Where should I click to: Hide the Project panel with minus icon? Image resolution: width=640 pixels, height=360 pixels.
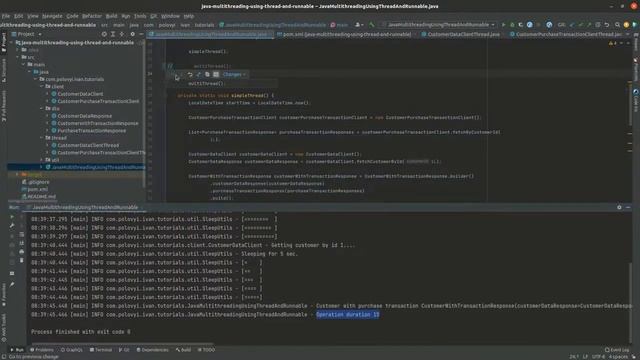tap(141, 34)
